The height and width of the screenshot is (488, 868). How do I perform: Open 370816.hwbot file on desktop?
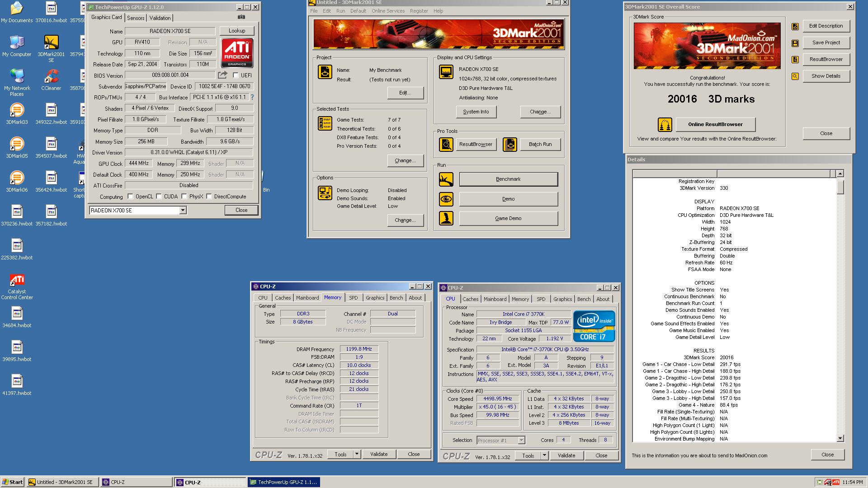51,12
